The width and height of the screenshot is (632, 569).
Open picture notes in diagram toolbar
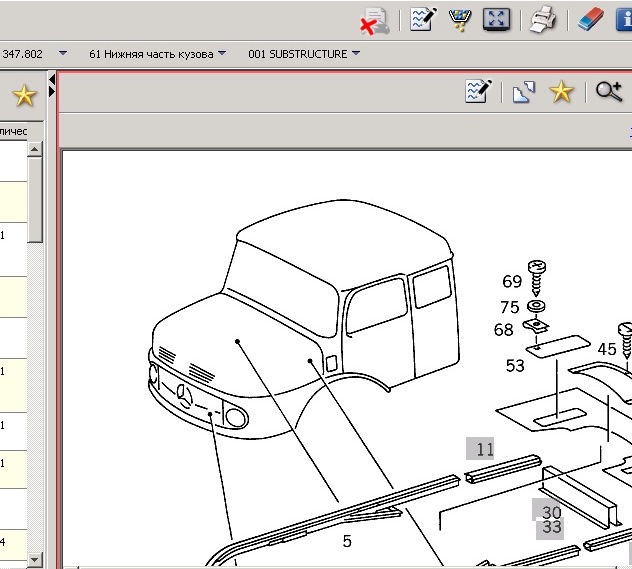pos(479,92)
